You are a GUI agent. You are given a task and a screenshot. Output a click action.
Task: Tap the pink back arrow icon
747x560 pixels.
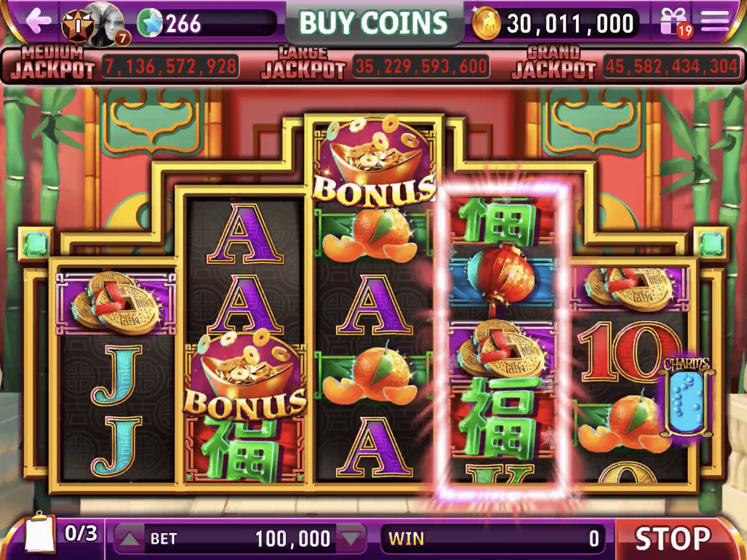[x=39, y=20]
